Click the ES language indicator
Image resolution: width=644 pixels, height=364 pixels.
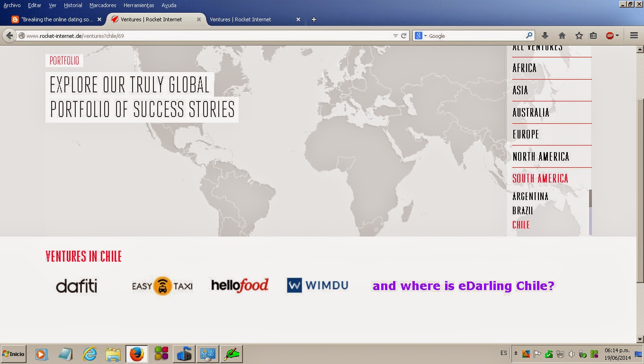(503, 353)
